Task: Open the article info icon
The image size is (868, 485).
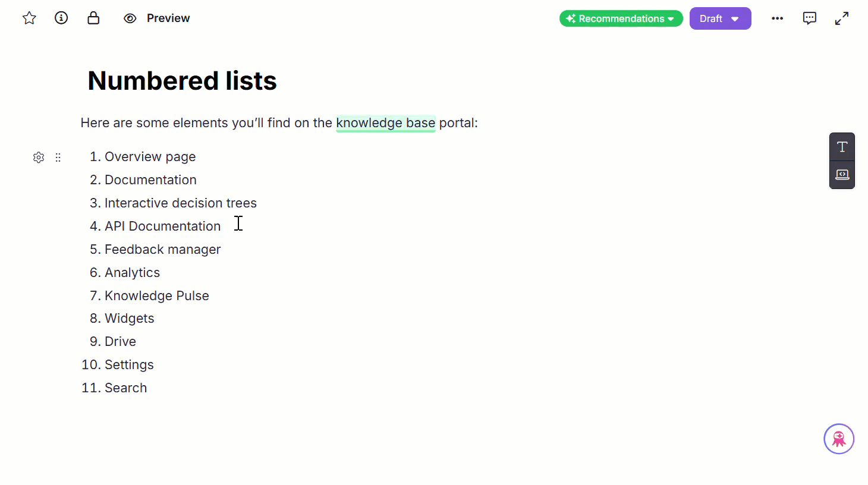Action: [61, 18]
